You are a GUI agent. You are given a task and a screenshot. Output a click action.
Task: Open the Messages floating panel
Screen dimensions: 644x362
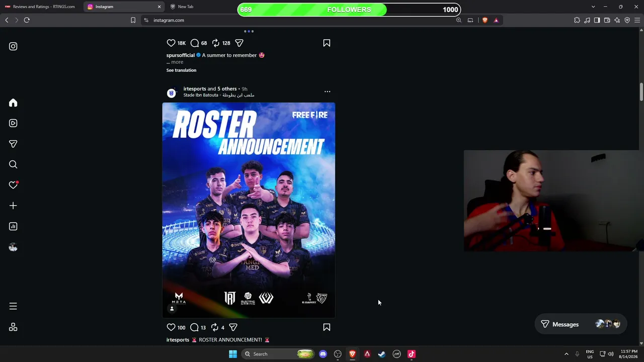(581, 324)
